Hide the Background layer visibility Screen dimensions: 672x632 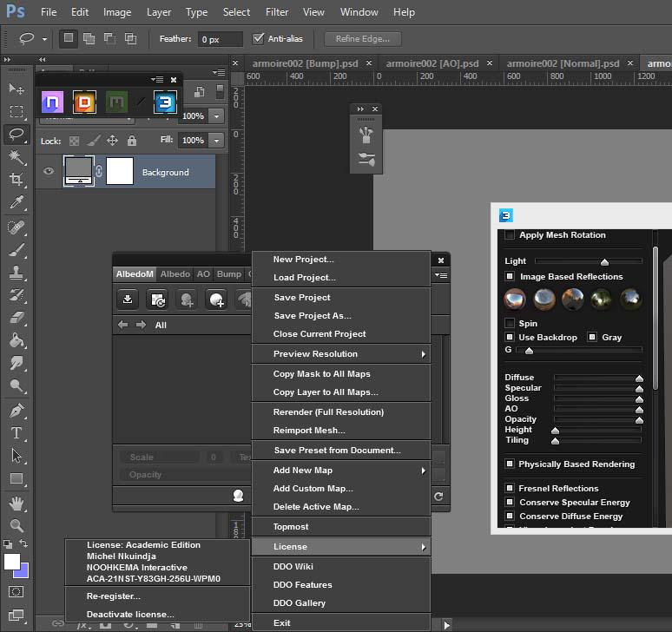49,172
